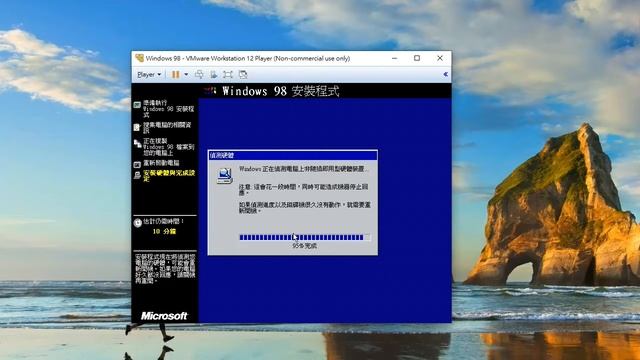Click the '95% 完成' progress text
640x360 pixels.
click(x=304, y=246)
